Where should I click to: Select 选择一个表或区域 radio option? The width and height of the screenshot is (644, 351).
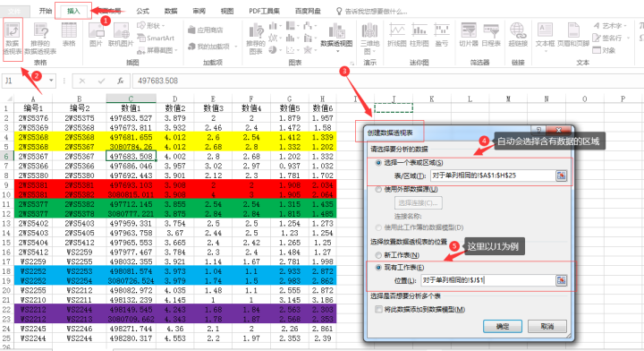378,163
